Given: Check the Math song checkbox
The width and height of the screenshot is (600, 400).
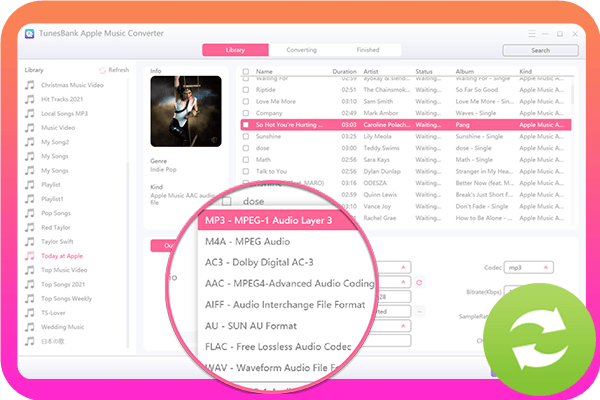Looking at the screenshot, I should 246,160.
